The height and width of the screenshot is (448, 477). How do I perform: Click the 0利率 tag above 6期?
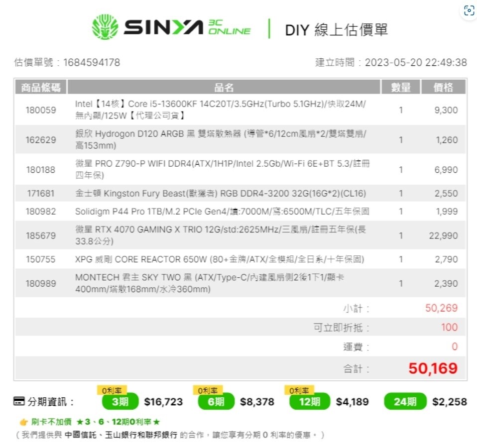(208, 390)
